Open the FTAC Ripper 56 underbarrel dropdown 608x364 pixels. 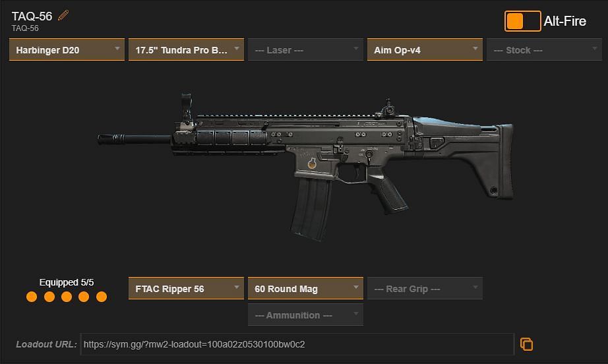[186, 288]
